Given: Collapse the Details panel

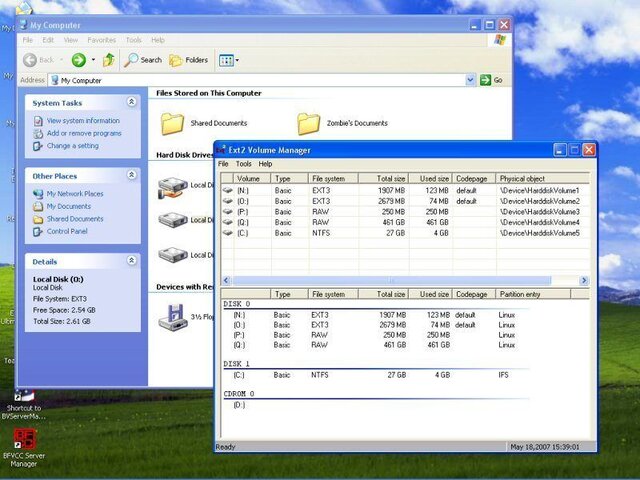Looking at the screenshot, I should click(131, 260).
